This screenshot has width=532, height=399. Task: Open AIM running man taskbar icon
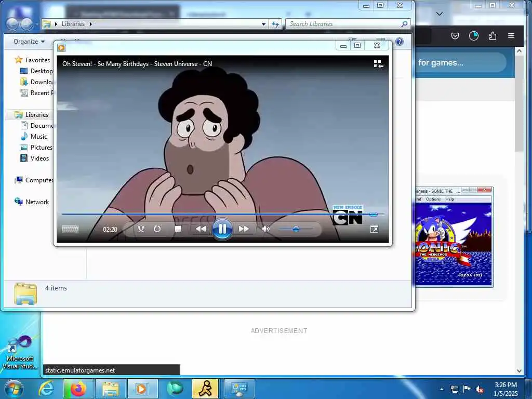[x=205, y=389]
